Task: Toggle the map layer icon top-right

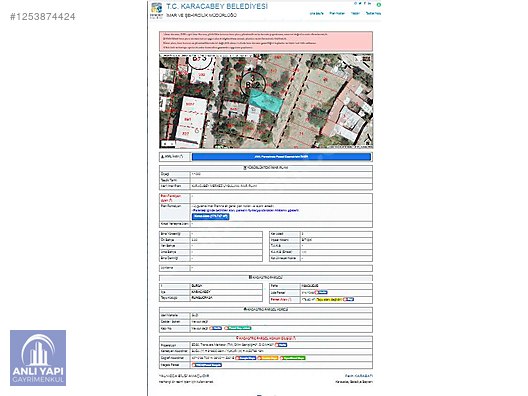Action: click(367, 59)
